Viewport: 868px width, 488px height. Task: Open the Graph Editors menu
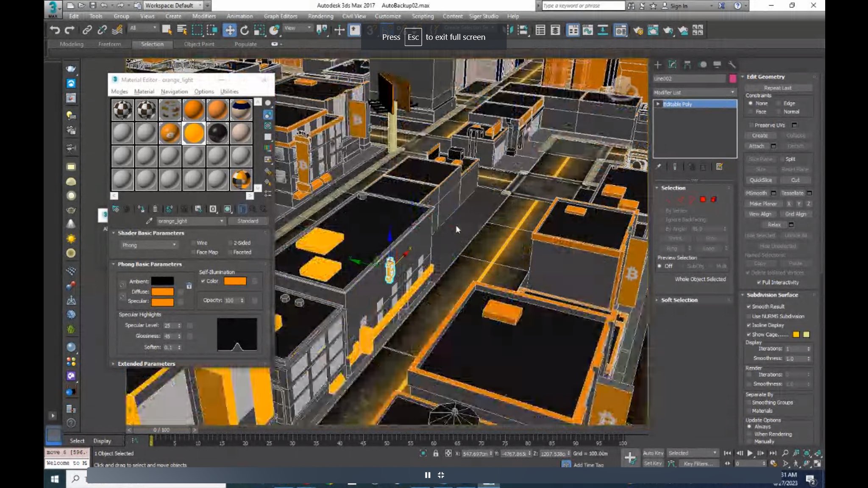point(281,16)
